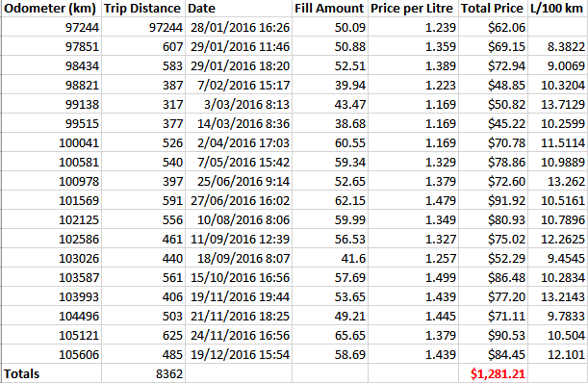Click the L/100 km header cell
Image resolution: width=588 pixels, height=383 pixels.
pyautogui.click(x=557, y=9)
